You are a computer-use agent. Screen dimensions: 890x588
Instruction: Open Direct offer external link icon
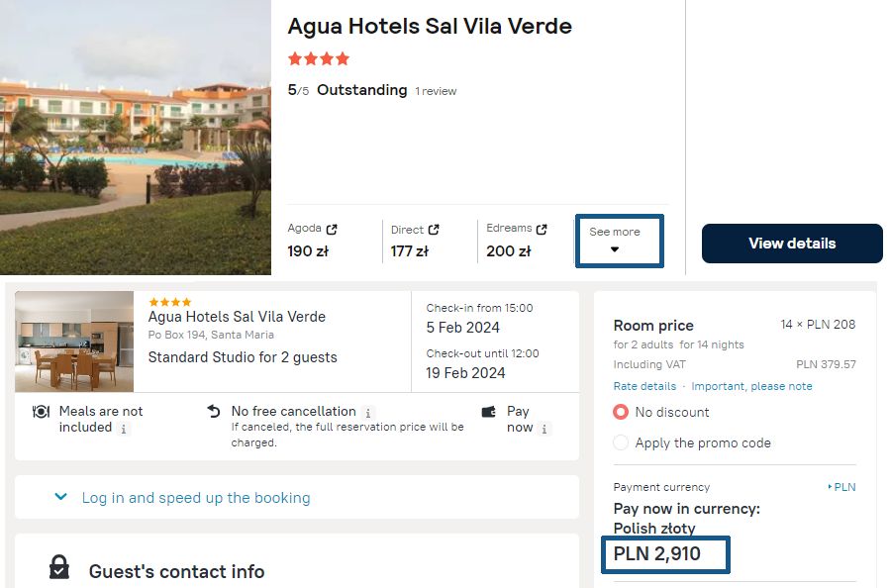(x=434, y=230)
